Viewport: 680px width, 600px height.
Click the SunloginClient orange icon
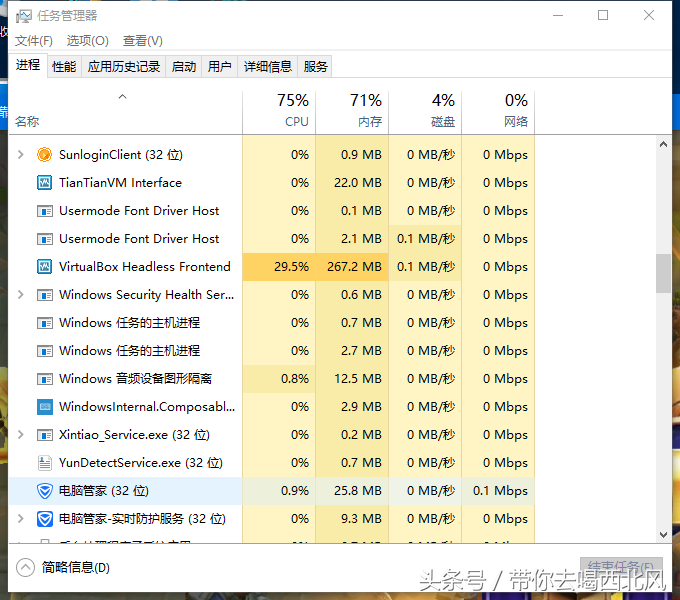44,154
